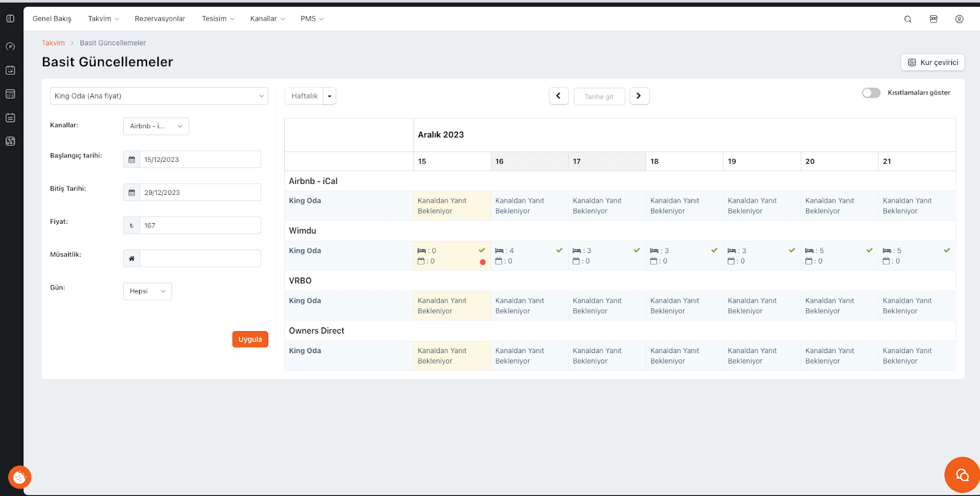
Task: Open the Rezervasyonlar menu item
Action: (160, 19)
